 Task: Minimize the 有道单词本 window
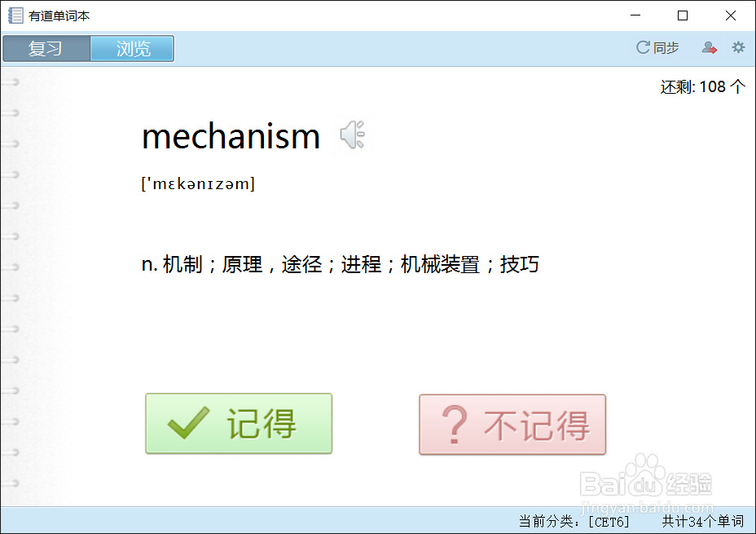pyautogui.click(x=635, y=15)
